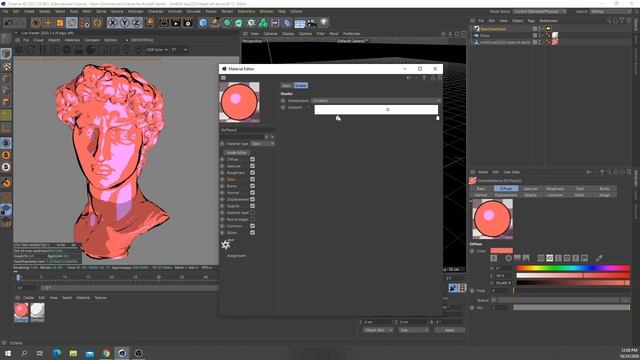Switch to the Roughness tab in Attributes
The width and height of the screenshot is (640, 360).
(x=555, y=189)
